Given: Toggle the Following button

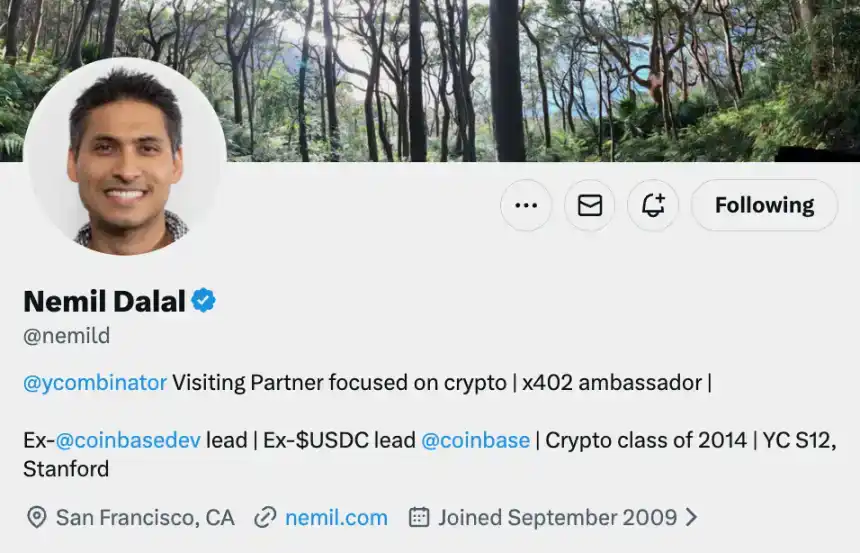Looking at the screenshot, I should click(764, 205).
